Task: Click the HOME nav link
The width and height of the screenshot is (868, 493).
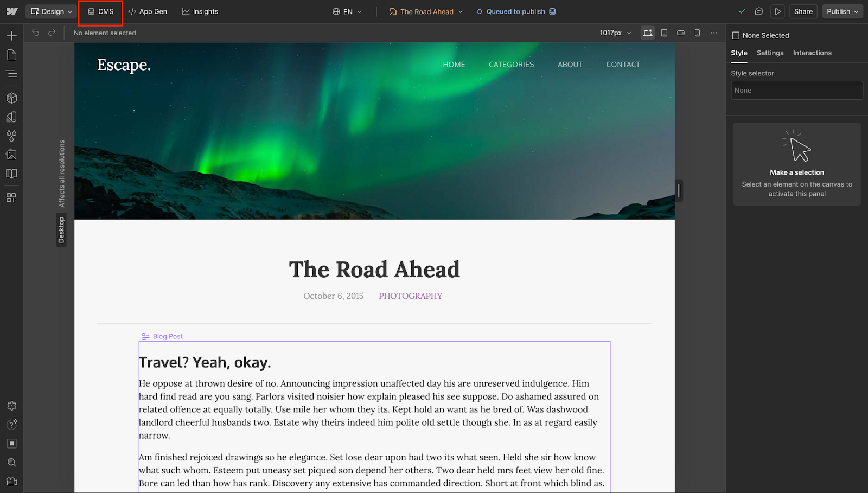Action: click(x=454, y=65)
